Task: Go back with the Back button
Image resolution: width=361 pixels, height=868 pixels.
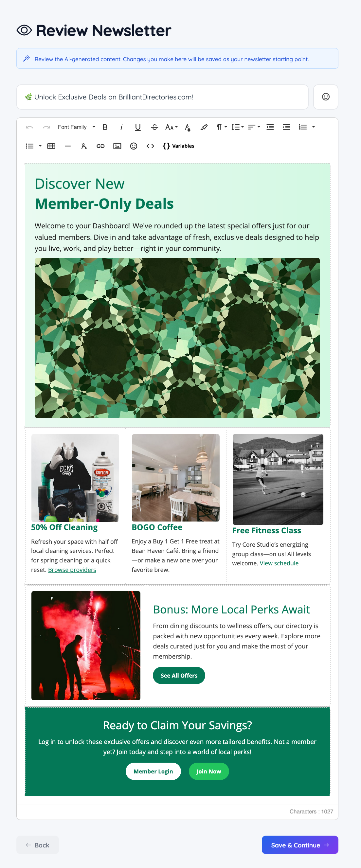Action: click(37, 845)
